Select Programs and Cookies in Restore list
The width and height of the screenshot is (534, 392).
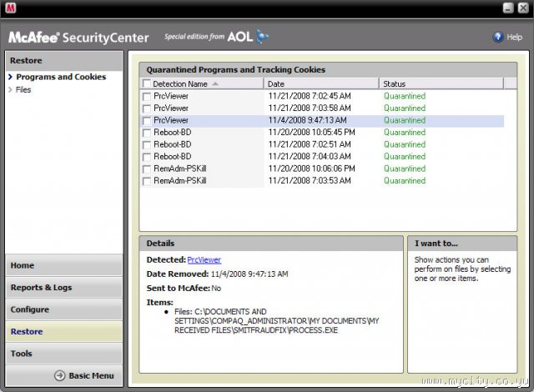61,77
